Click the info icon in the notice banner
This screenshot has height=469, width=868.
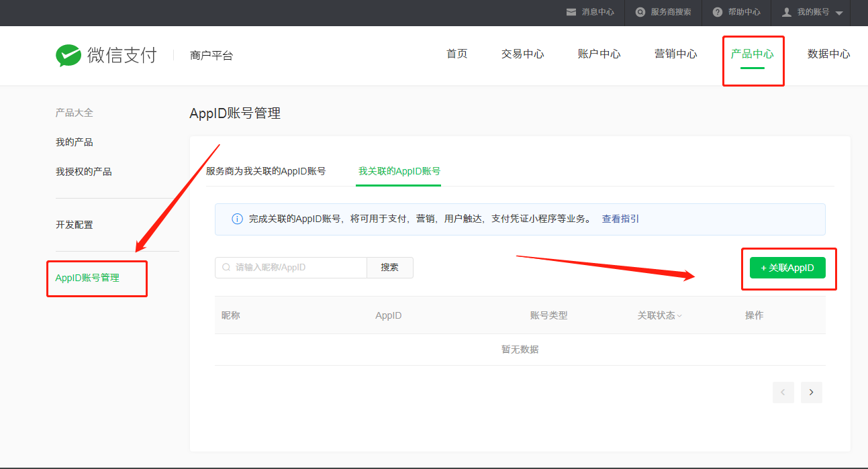pyautogui.click(x=237, y=219)
